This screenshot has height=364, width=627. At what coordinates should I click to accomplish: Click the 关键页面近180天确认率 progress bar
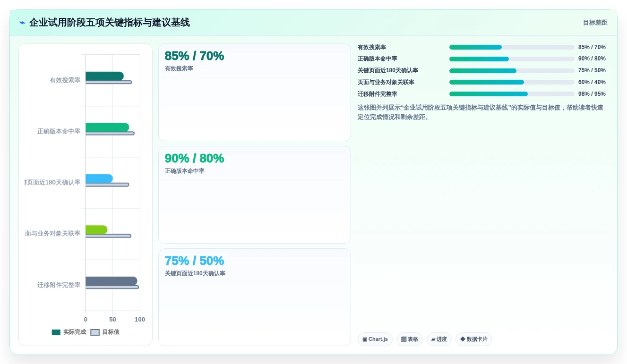[x=512, y=71]
